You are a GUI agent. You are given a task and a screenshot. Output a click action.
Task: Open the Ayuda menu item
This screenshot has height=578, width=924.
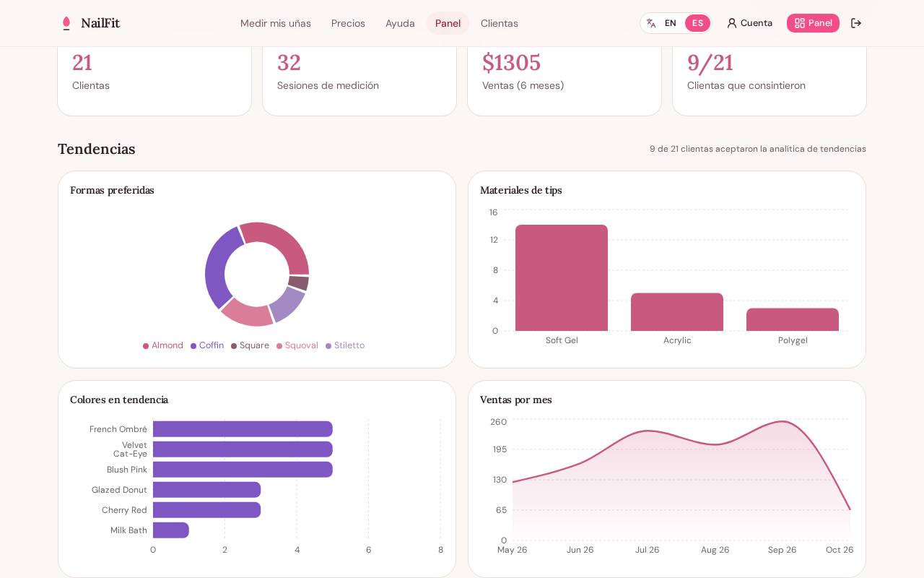pyautogui.click(x=400, y=23)
